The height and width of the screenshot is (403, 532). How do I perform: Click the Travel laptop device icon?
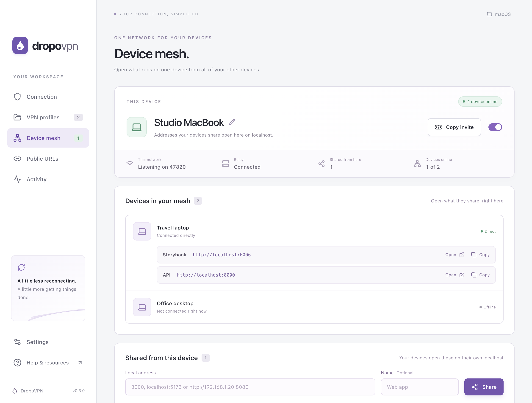coord(142,231)
